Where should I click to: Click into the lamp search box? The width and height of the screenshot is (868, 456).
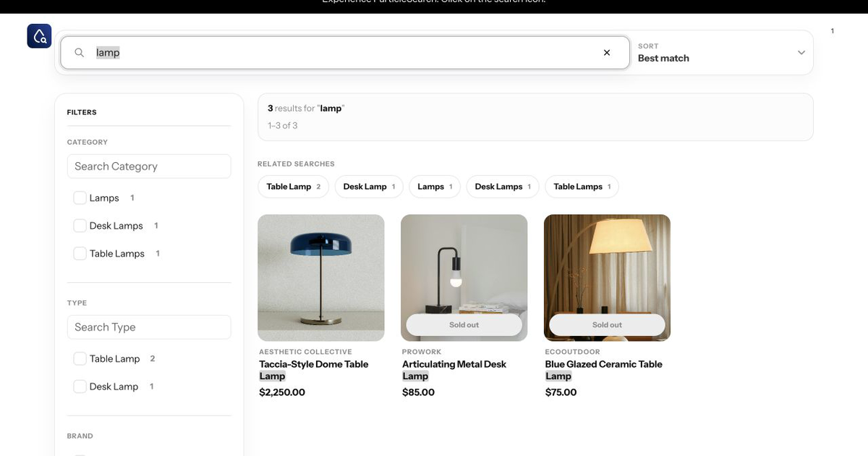(x=344, y=53)
